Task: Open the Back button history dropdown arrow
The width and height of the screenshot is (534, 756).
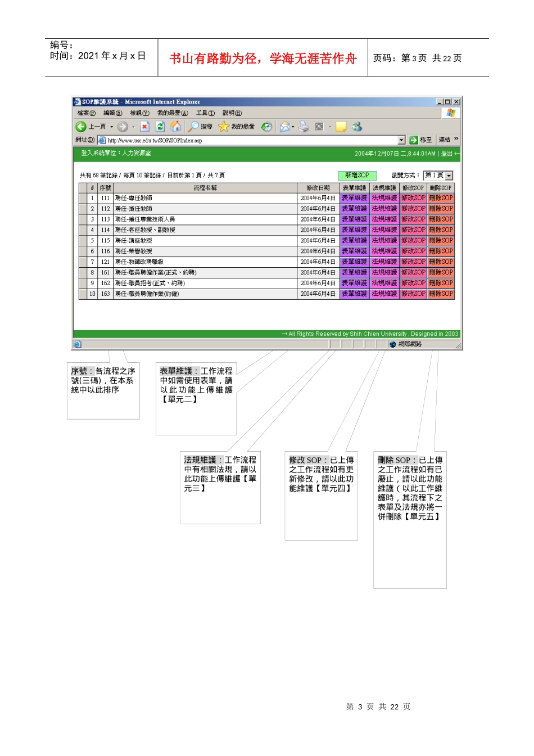Action: 111,127
